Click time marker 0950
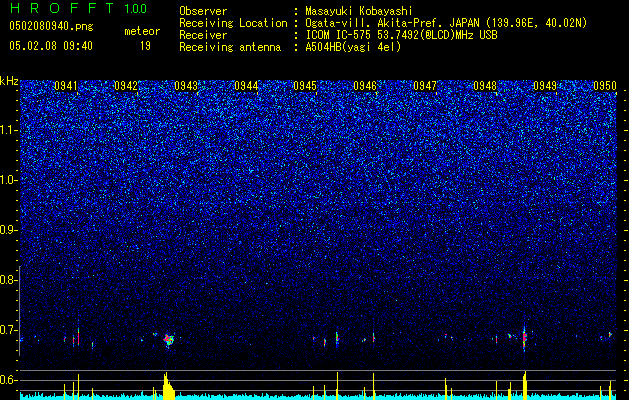The width and height of the screenshot is (629, 400). pos(605,86)
